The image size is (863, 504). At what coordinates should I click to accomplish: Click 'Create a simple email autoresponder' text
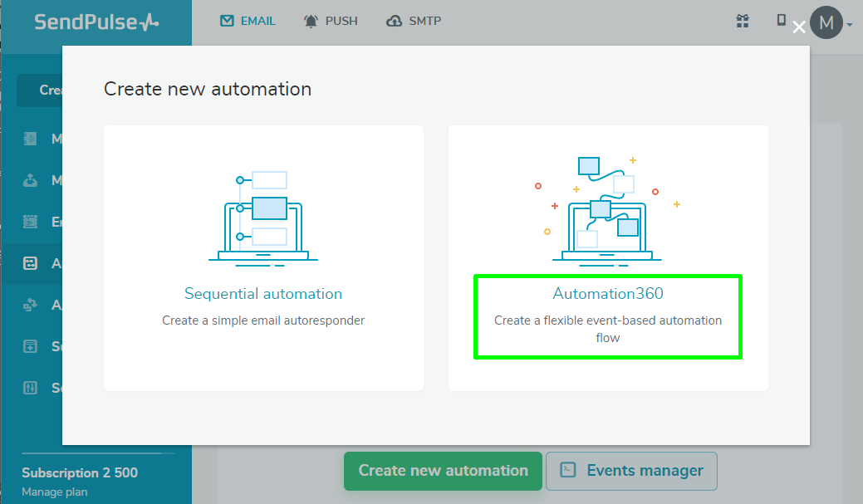(x=263, y=321)
